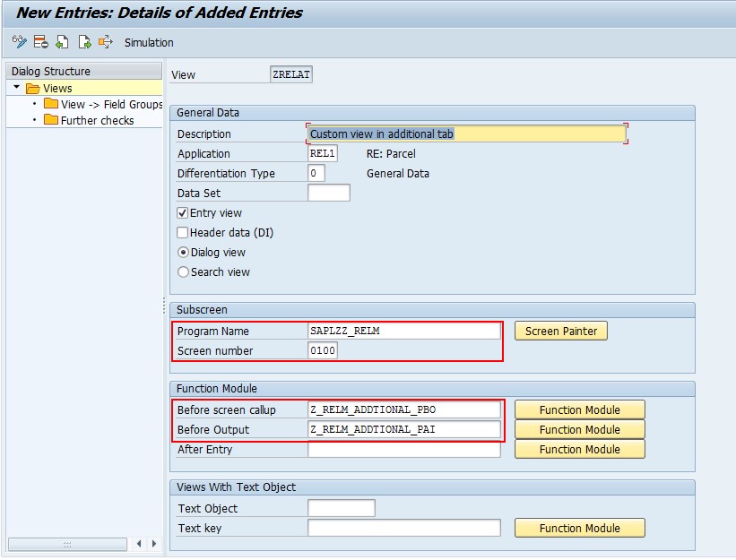This screenshot has height=560, width=736.
Task: Run a Simulation
Action: coord(148,42)
